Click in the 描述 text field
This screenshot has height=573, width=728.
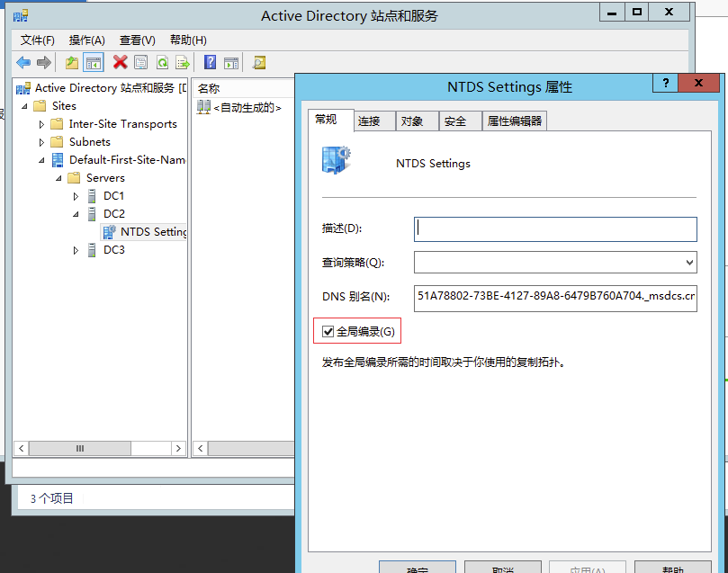pyautogui.click(x=555, y=229)
